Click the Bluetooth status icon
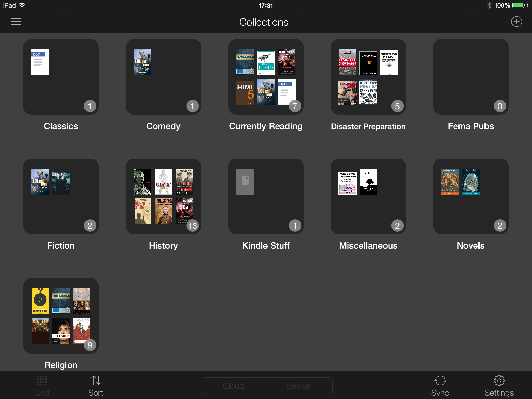Screen dimensions: 532x399 pyautogui.click(x=489, y=5)
